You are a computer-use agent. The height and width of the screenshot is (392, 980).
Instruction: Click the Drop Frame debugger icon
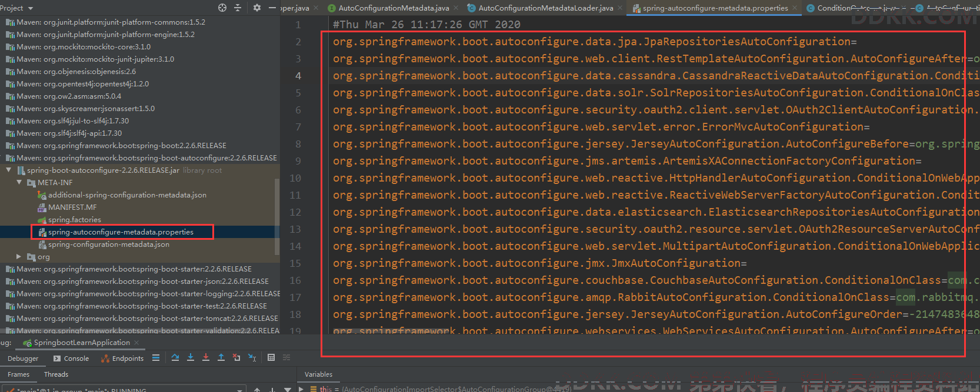(236, 357)
